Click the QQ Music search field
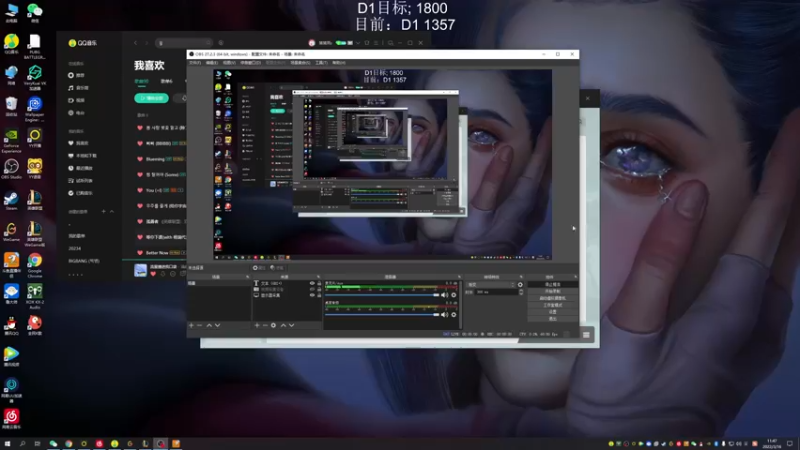Image resolution: width=800 pixels, height=450 pixels. (183, 43)
